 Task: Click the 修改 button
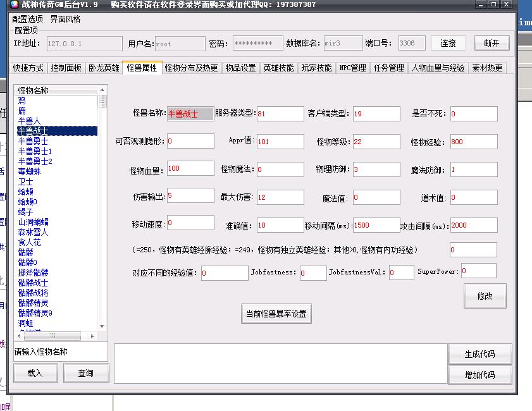[x=485, y=296]
